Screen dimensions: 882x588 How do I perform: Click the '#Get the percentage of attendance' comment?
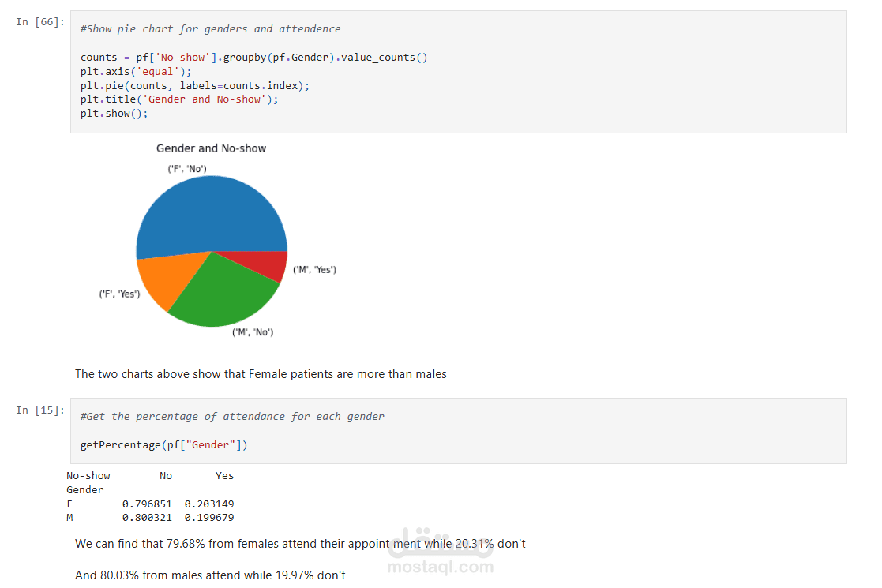232,417
